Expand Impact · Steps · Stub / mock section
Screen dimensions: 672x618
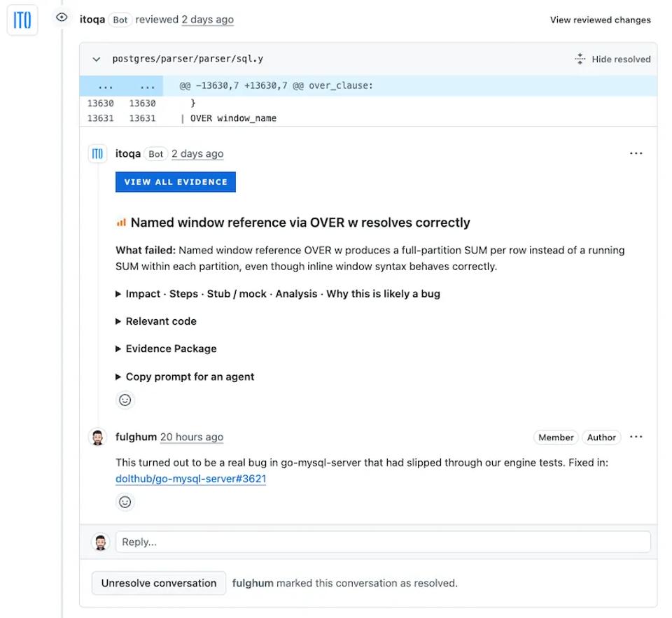click(x=278, y=293)
